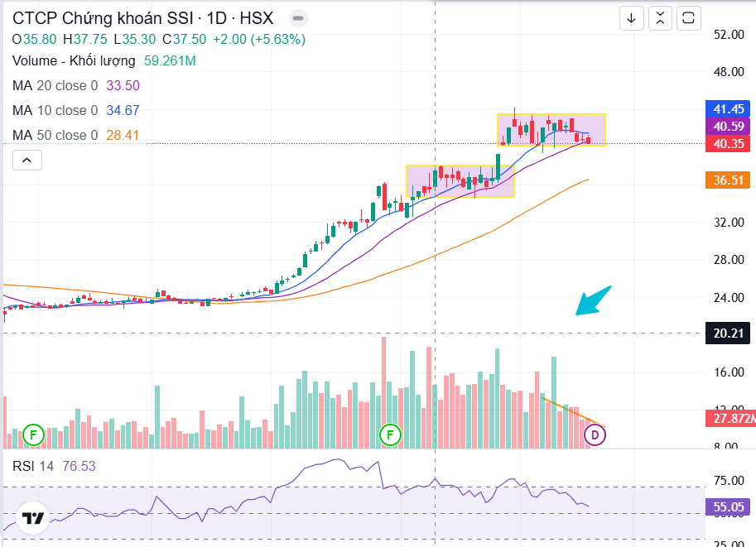Maximize the chart pane
Viewport: 756px width, 547px height.
pos(688,18)
